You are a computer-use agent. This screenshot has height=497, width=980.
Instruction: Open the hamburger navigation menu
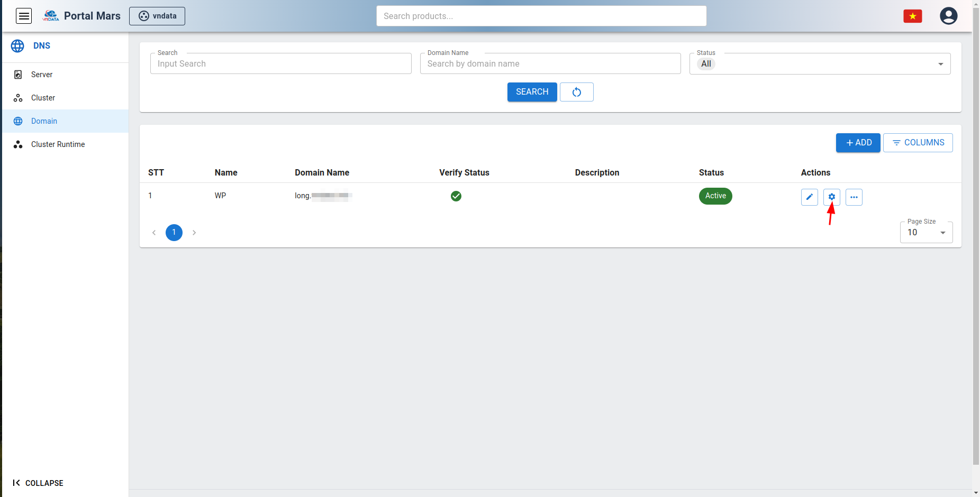[x=24, y=16]
